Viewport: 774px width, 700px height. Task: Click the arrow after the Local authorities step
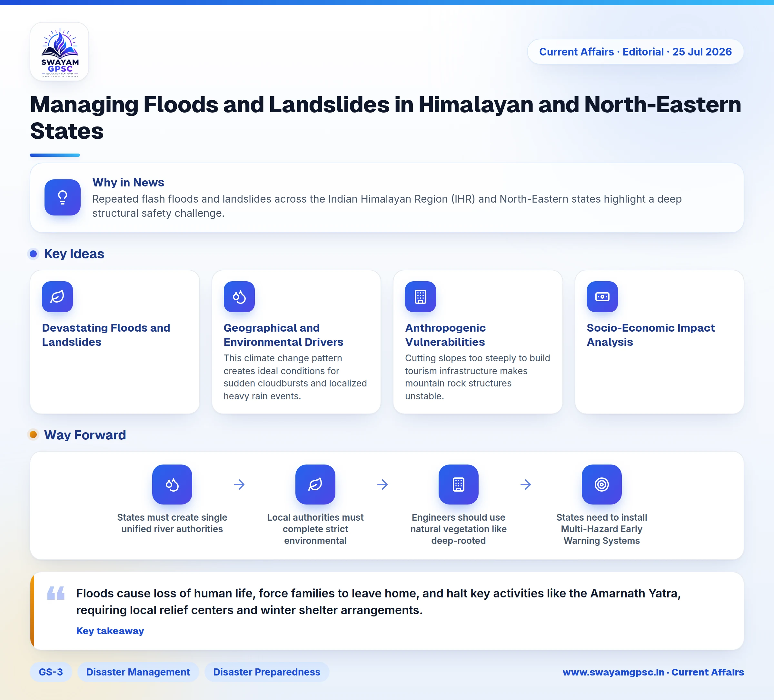point(382,485)
